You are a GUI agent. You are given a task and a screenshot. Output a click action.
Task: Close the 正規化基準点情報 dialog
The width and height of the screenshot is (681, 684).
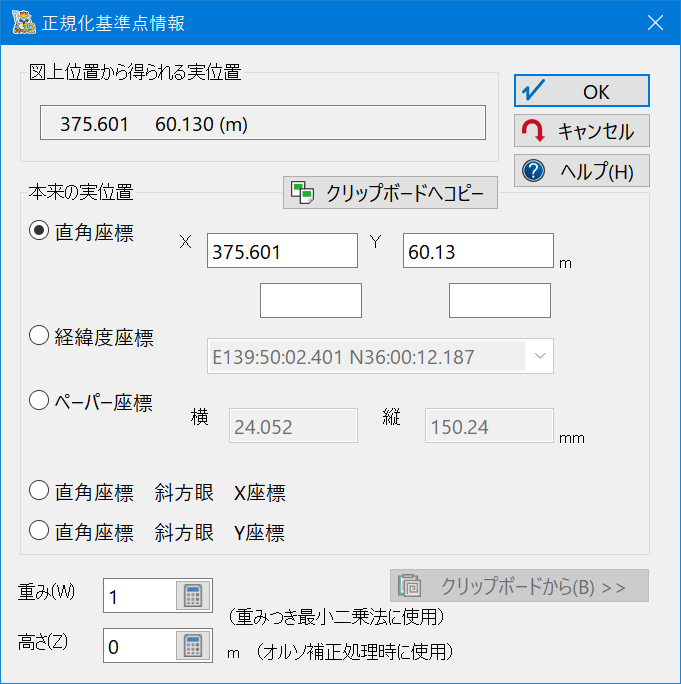point(655,23)
